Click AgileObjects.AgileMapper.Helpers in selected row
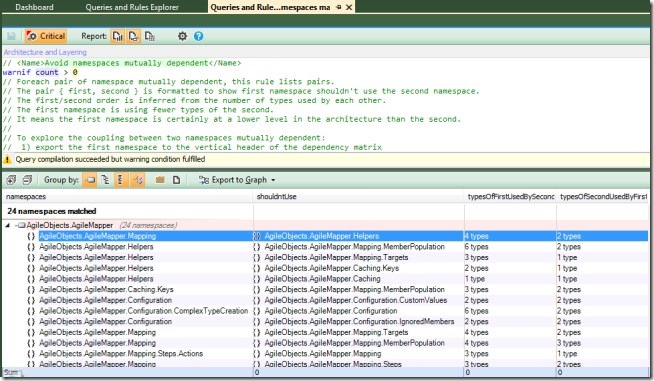The height and width of the screenshot is (381, 654). (322, 236)
